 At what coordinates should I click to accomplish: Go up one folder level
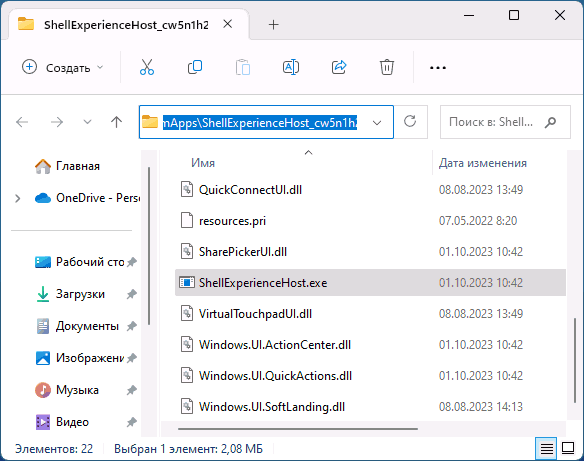click(x=117, y=122)
